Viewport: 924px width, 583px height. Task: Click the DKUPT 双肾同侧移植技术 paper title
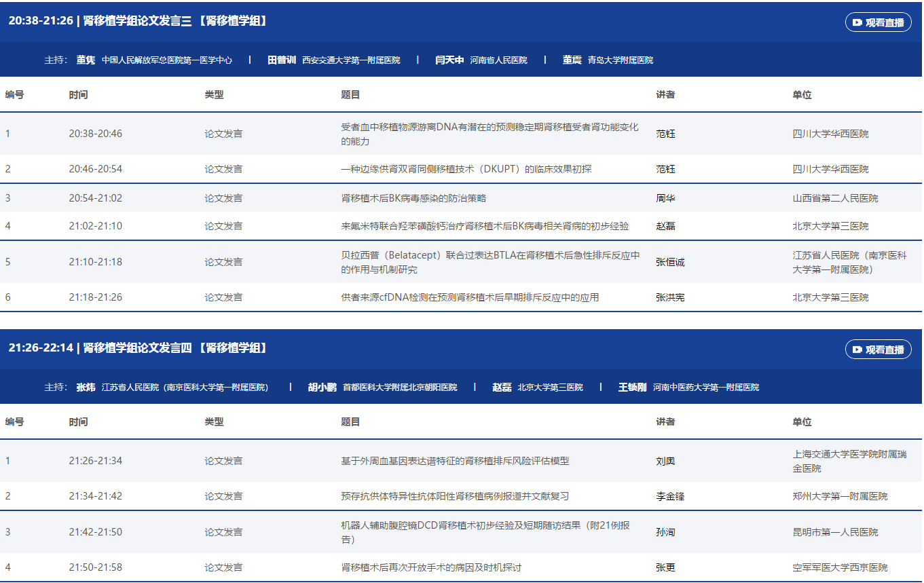pos(466,169)
